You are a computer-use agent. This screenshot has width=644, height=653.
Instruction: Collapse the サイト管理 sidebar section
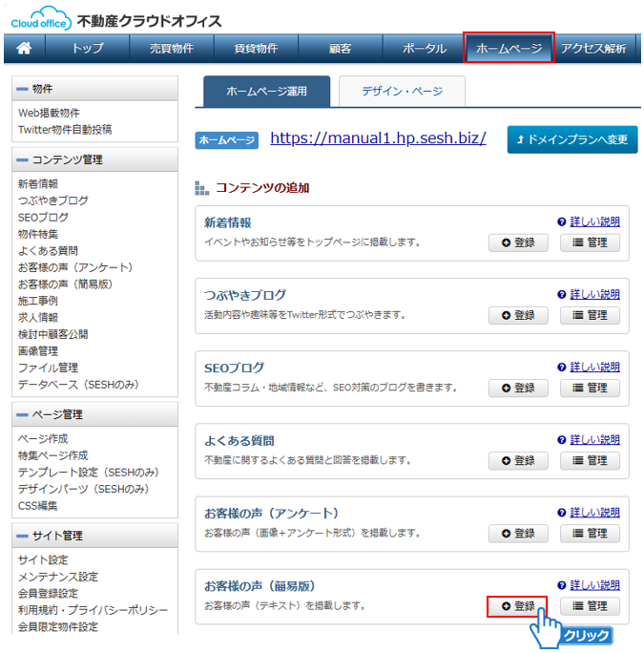[23, 536]
